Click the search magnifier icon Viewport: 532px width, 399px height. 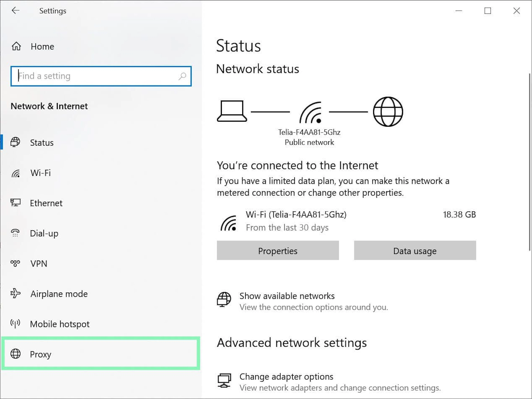pyautogui.click(x=182, y=76)
